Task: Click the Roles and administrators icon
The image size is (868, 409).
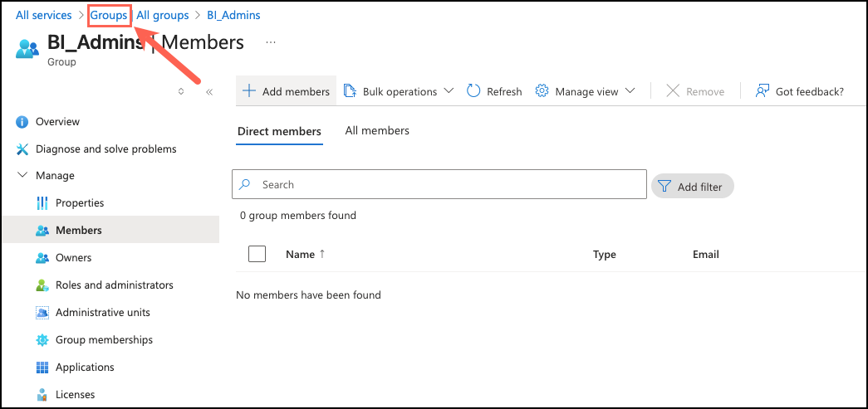Action: click(x=42, y=285)
